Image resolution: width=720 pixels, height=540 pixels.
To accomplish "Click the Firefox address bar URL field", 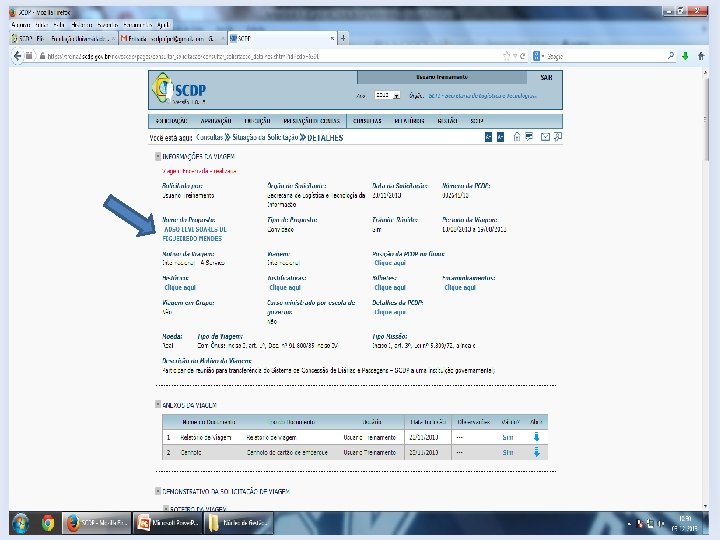I will [x=271, y=56].
